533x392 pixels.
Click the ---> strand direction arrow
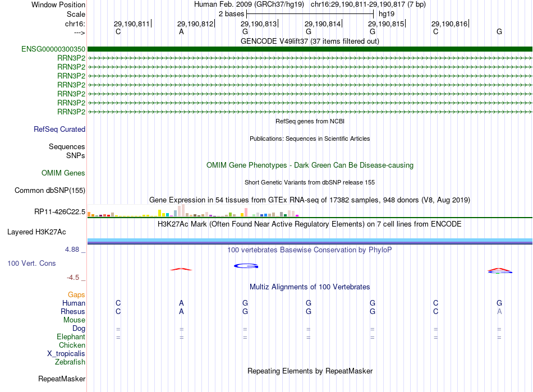point(80,33)
